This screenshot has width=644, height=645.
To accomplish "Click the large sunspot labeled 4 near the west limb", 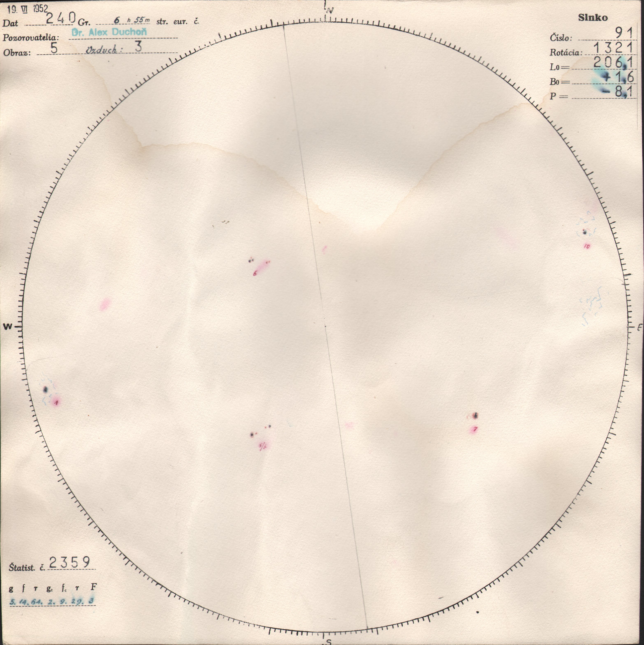I will 46,389.
